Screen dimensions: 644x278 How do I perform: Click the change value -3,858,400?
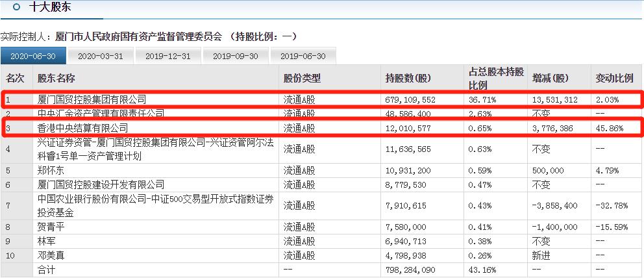554,206
